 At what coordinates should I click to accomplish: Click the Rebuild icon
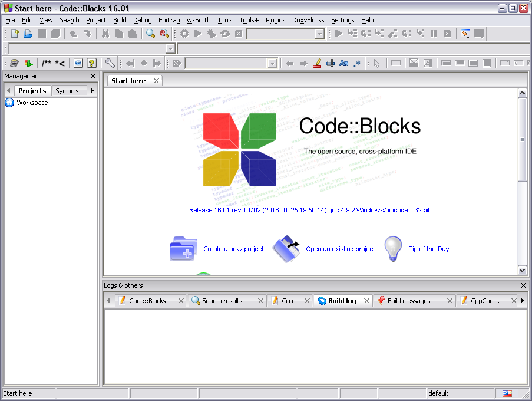225,34
